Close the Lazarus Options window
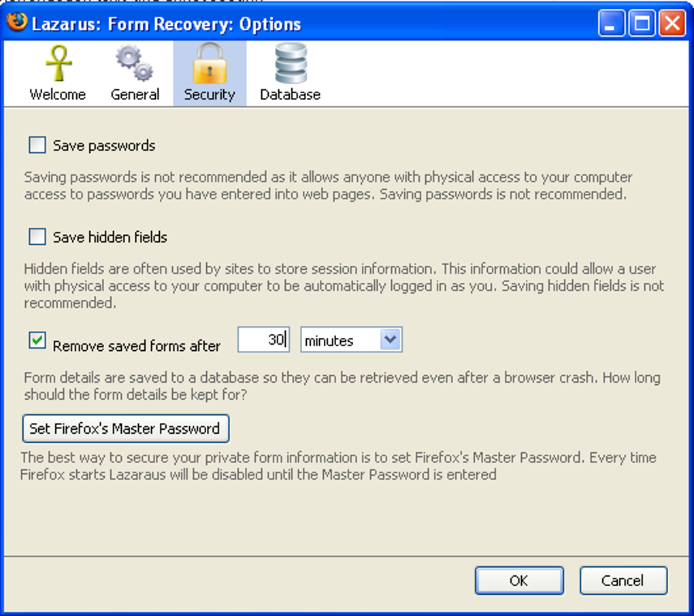This screenshot has height=616, width=694. (672, 22)
